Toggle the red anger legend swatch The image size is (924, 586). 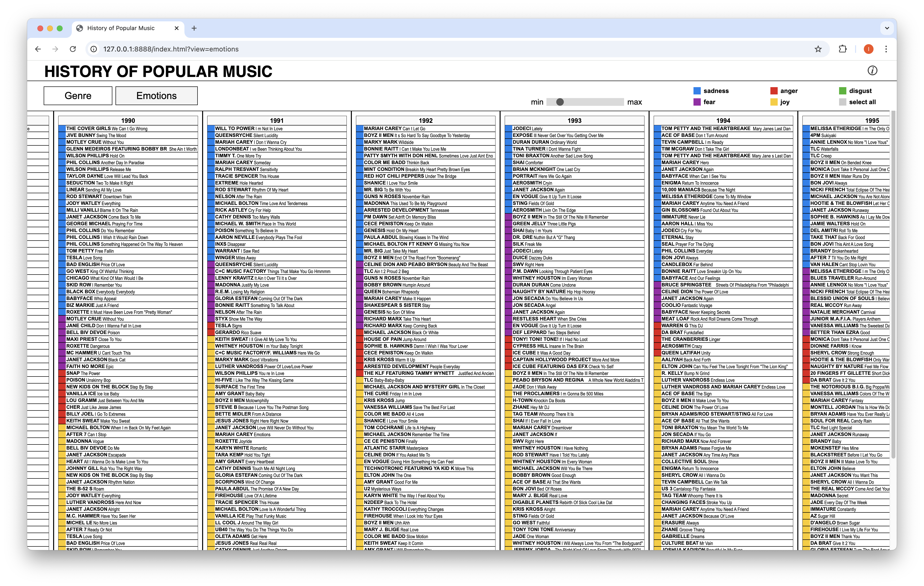[x=774, y=91]
